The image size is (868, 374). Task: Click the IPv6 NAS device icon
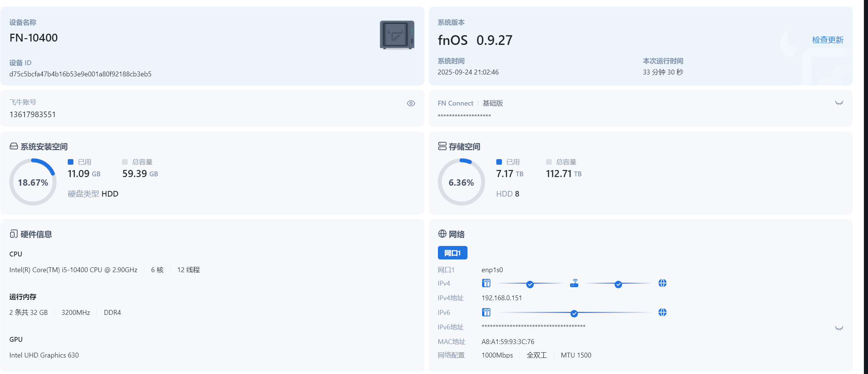[x=486, y=312]
